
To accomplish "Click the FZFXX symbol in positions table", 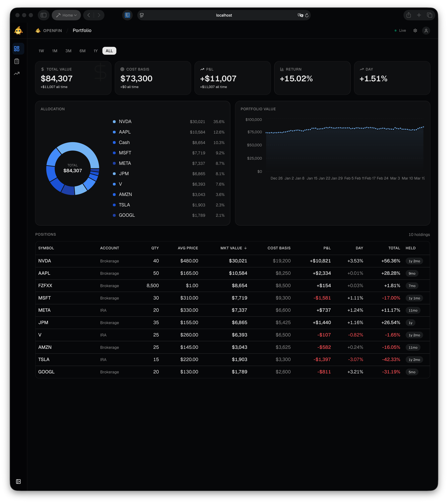I will point(45,286).
